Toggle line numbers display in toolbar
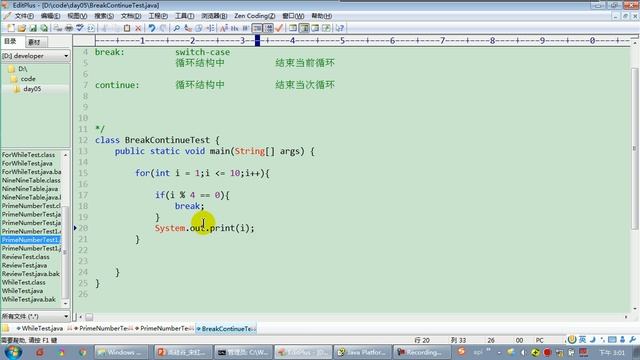Viewport: 640px width, 360px height. 268,28
